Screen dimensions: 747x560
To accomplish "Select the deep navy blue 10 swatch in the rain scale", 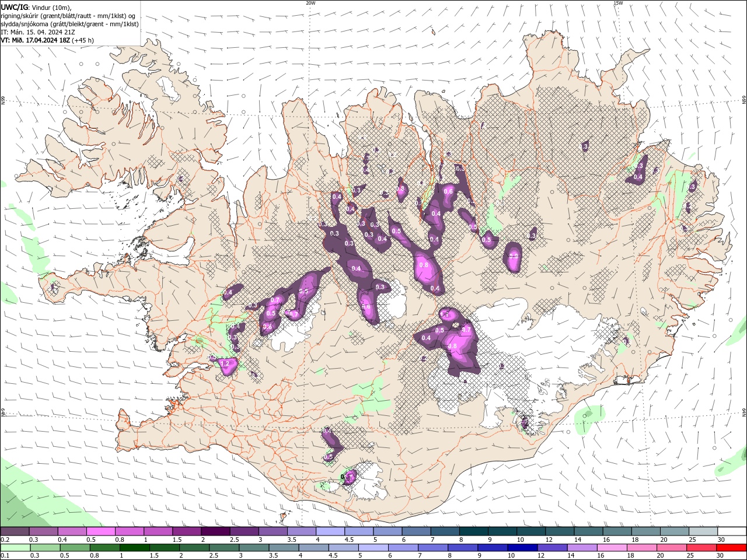I will 522,548.
